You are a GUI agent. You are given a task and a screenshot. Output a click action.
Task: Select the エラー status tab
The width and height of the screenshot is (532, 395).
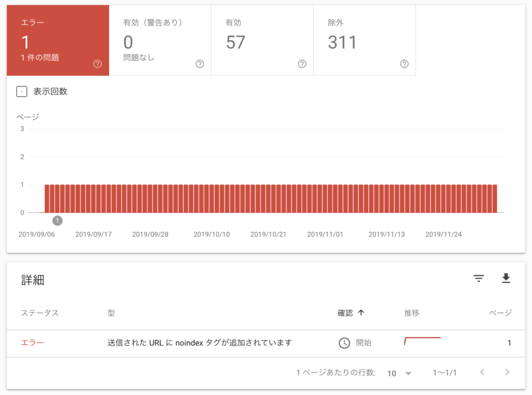[58, 40]
